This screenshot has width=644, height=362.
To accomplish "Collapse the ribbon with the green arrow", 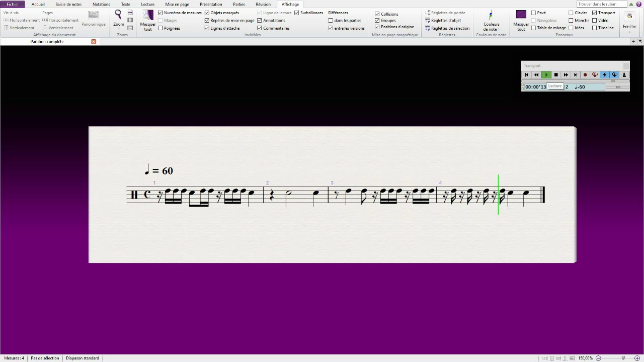I will pos(631,4).
